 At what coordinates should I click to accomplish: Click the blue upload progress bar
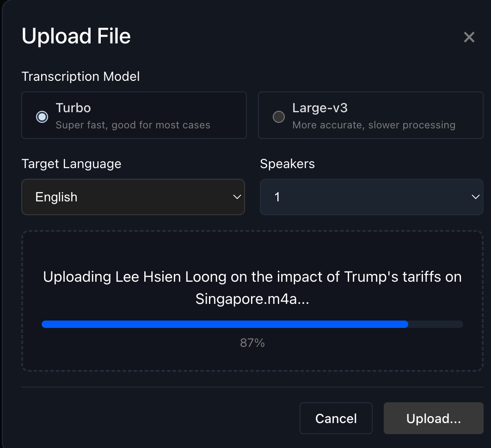(225, 324)
